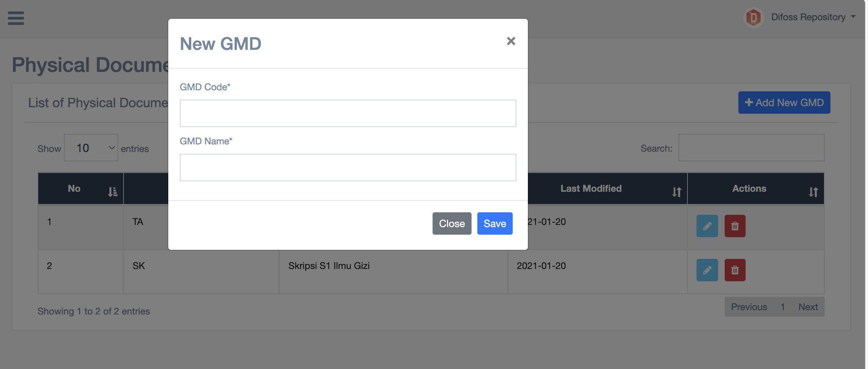Expand the Show entries count dropdown
This screenshot has width=868, height=369.
click(91, 148)
